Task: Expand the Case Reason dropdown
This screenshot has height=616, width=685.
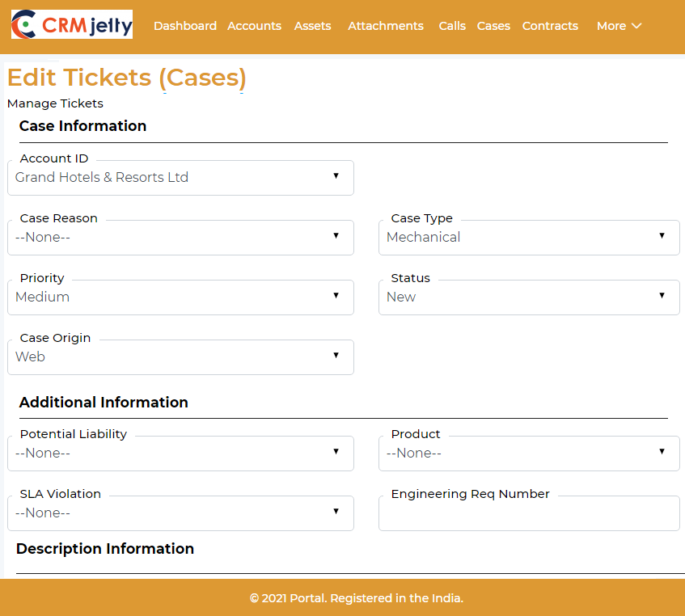Action: [180, 238]
